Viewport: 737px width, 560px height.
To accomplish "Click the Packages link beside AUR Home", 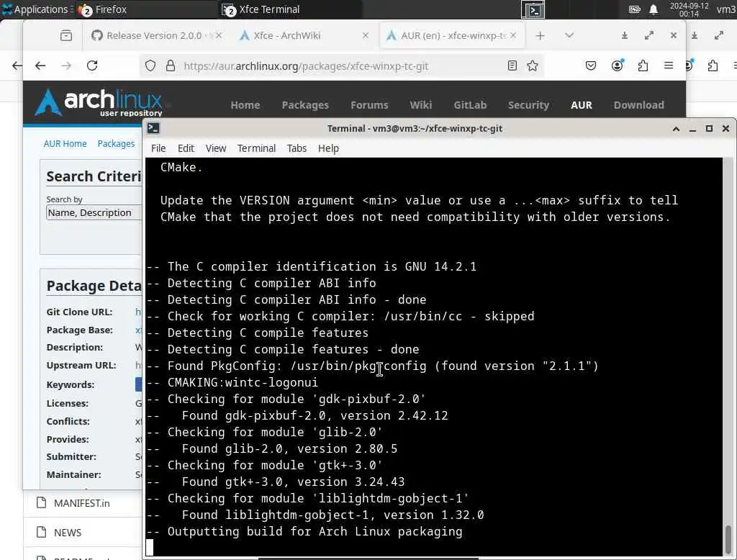I will tap(116, 144).
